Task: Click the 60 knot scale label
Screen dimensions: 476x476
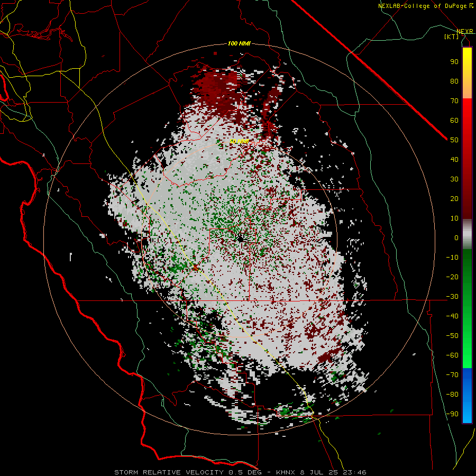Action: click(x=454, y=120)
